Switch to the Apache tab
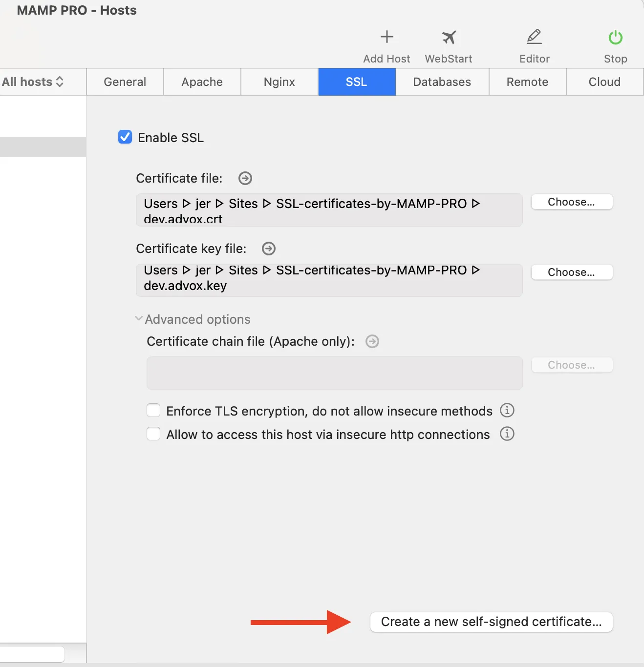Image resolution: width=644 pixels, height=667 pixels. click(x=202, y=82)
